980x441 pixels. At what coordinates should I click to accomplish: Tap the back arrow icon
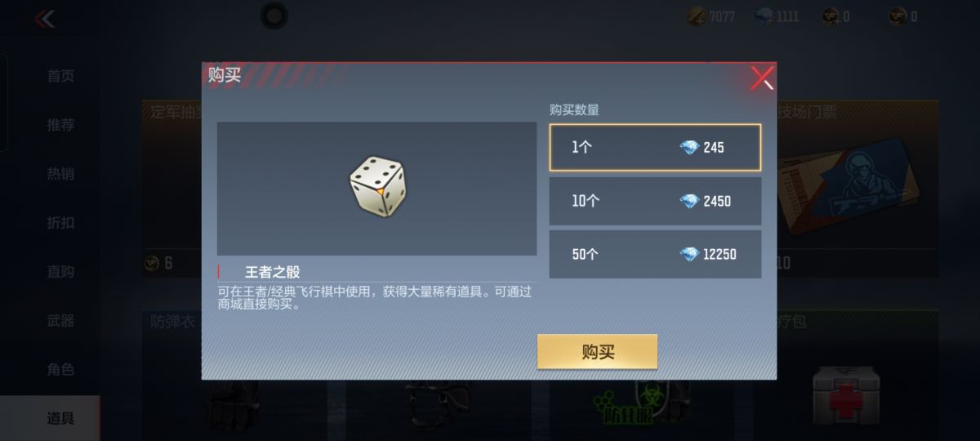[x=45, y=19]
